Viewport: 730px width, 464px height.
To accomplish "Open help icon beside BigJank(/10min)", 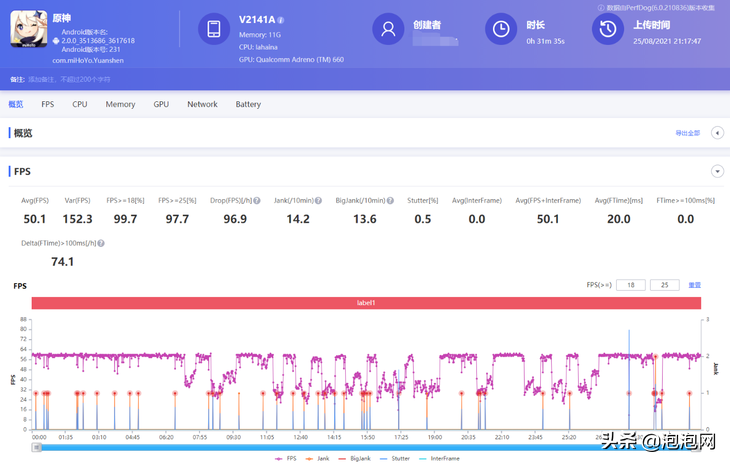I will point(390,201).
